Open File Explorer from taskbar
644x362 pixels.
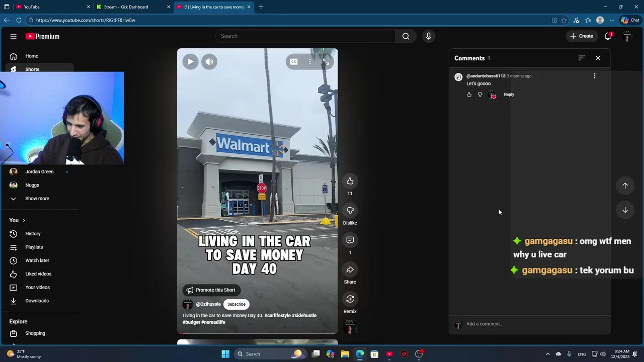tap(345, 354)
